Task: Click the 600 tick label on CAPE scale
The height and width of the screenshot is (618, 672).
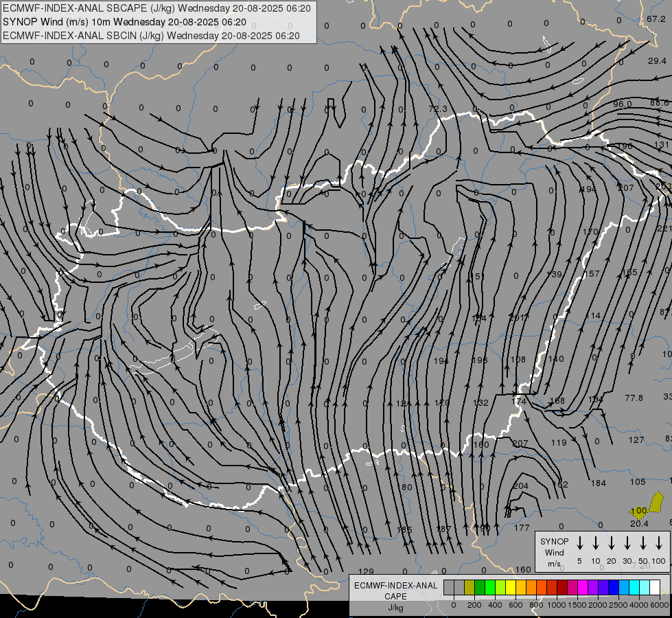Action: tap(515, 605)
